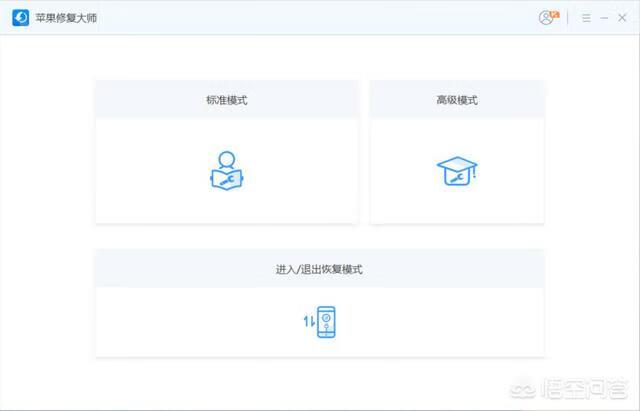Open the user account profile icon

pyautogui.click(x=546, y=18)
